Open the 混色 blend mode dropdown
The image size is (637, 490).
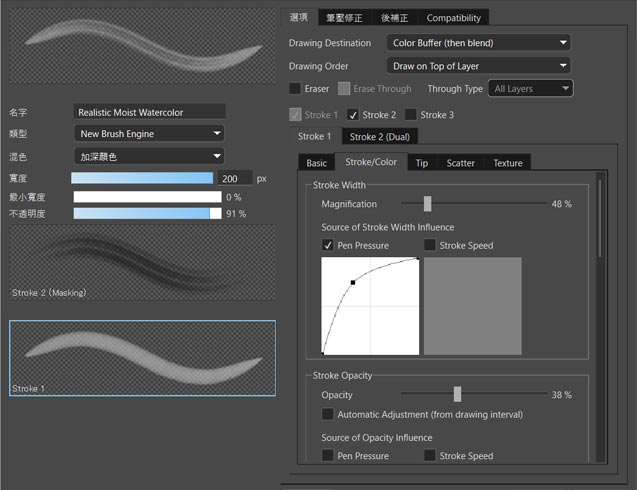tap(150, 156)
